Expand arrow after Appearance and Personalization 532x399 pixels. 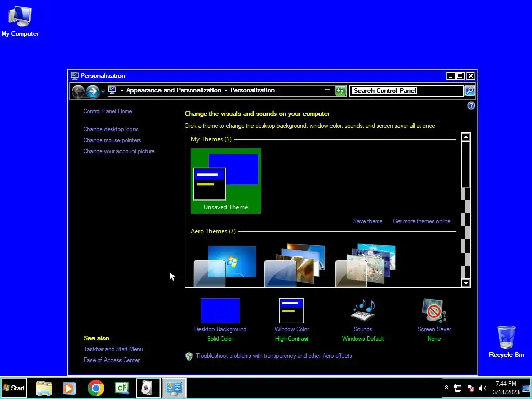click(x=225, y=90)
